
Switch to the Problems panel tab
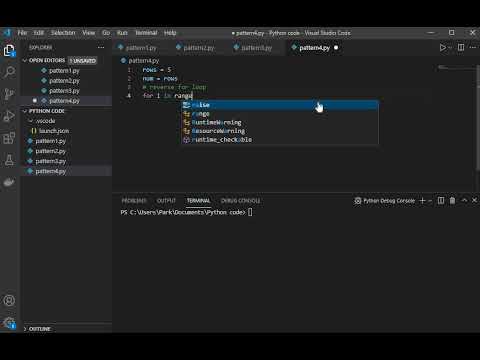point(134,201)
